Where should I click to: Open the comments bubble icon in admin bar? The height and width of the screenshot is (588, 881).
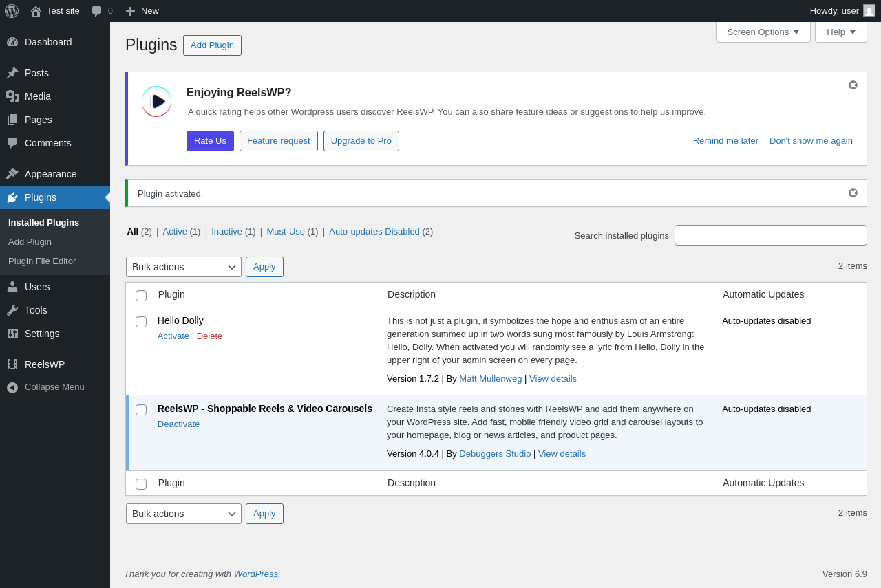[x=97, y=11]
